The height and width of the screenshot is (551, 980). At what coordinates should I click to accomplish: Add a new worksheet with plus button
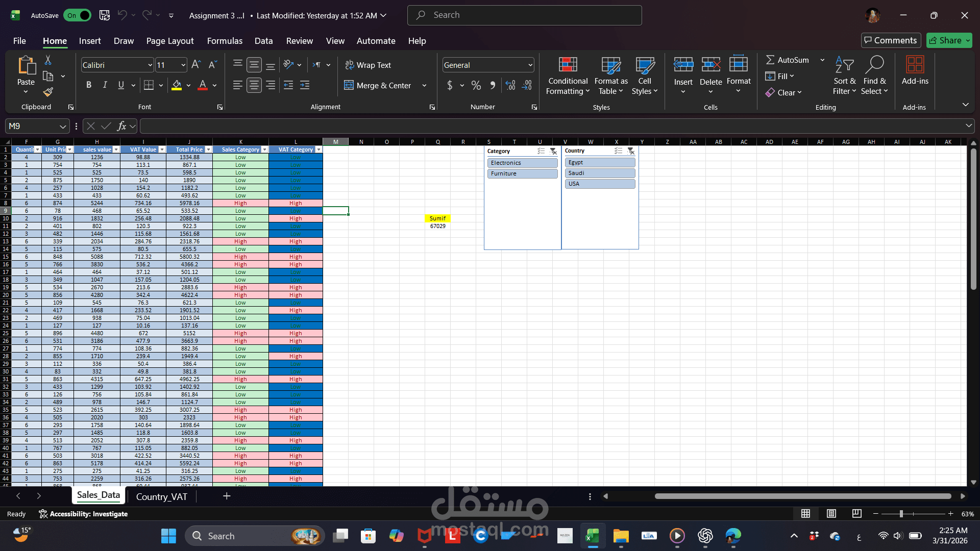click(227, 496)
